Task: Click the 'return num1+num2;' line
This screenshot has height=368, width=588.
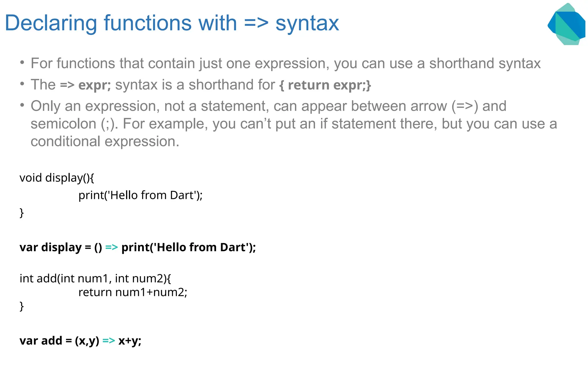Action: pyautogui.click(x=133, y=292)
